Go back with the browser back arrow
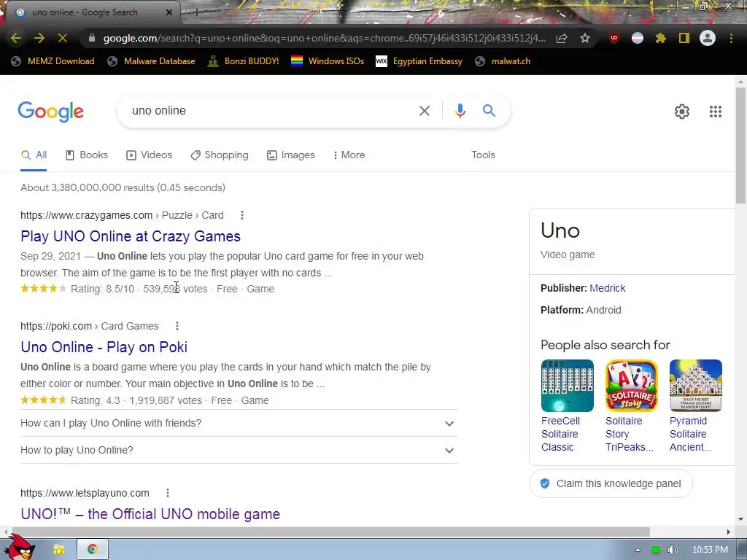This screenshot has width=747, height=560. (16, 38)
